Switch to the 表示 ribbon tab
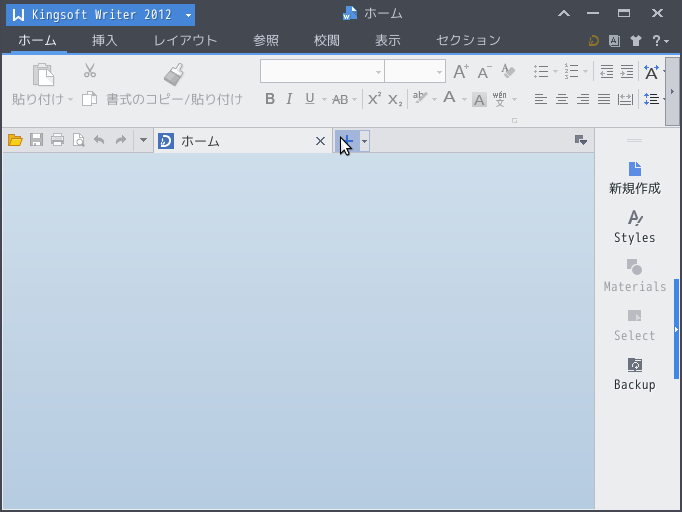 click(x=388, y=40)
